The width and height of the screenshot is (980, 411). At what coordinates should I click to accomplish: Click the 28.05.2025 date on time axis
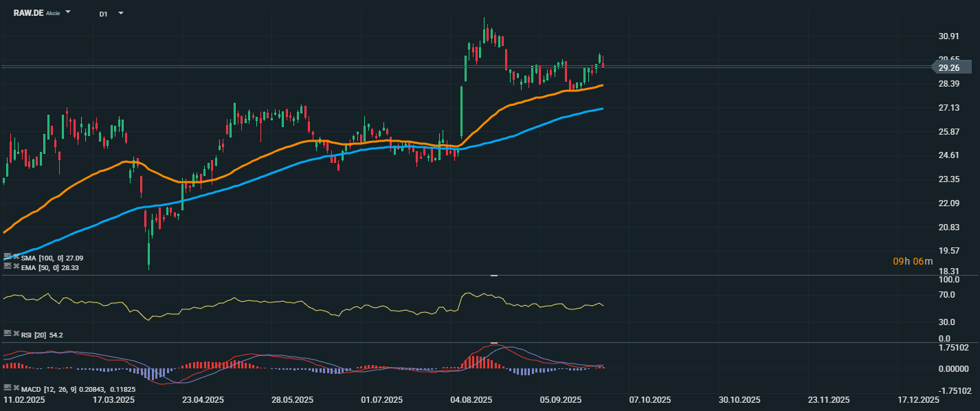point(292,400)
